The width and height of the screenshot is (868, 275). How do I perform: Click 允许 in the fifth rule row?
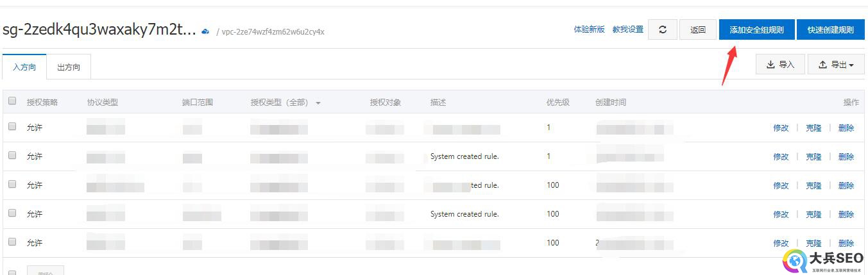point(35,243)
